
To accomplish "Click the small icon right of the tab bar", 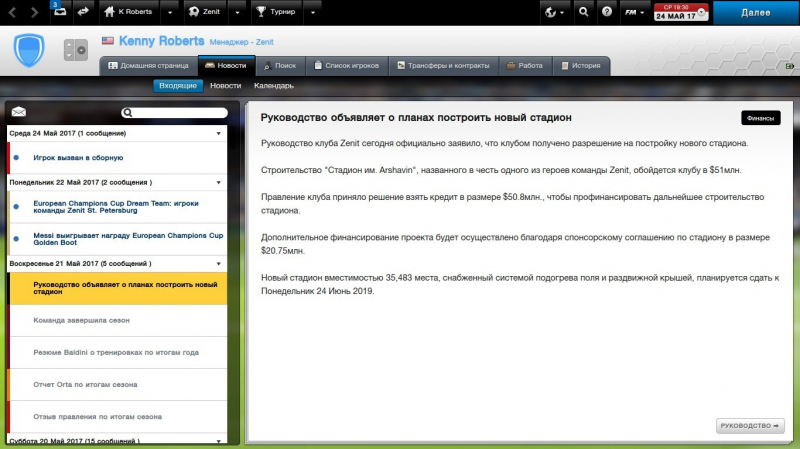I will click(x=789, y=66).
